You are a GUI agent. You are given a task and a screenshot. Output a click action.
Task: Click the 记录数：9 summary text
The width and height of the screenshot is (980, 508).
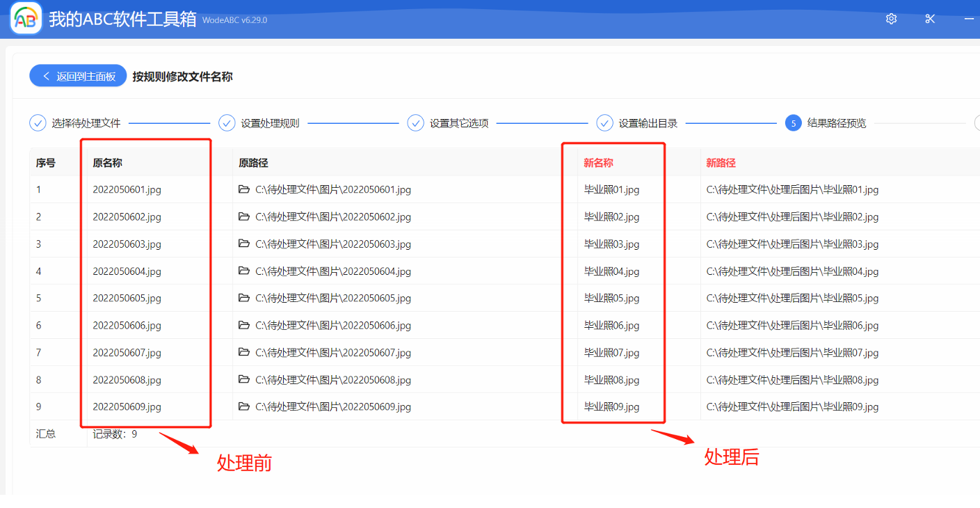pyautogui.click(x=115, y=434)
